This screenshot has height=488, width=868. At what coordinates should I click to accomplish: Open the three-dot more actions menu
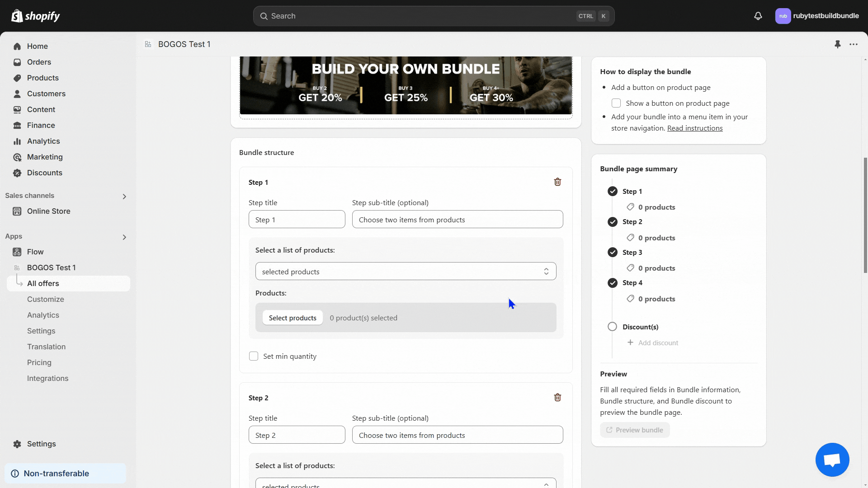[854, 44]
